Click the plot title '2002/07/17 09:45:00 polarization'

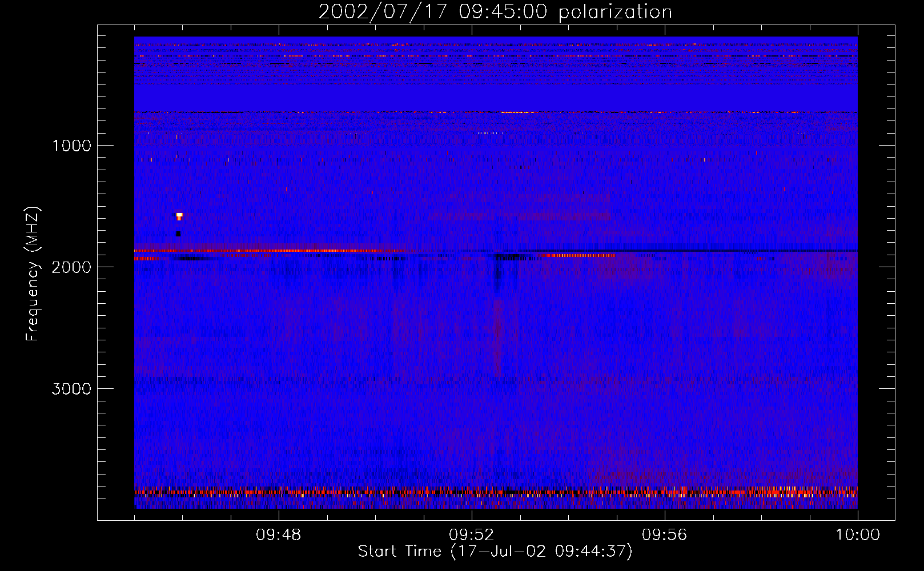[495, 12]
